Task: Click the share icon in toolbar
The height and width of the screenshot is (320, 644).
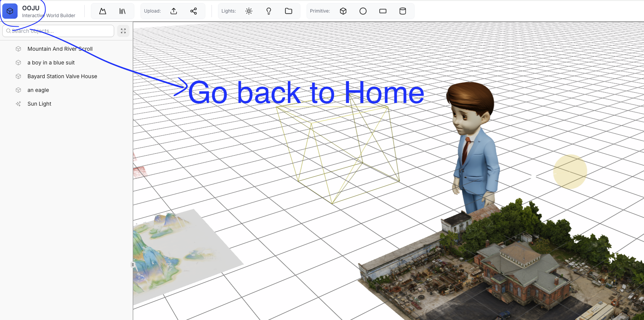Action: [x=194, y=11]
